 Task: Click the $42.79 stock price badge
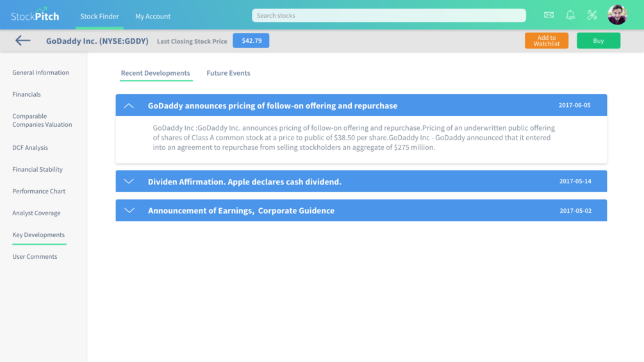pyautogui.click(x=251, y=40)
